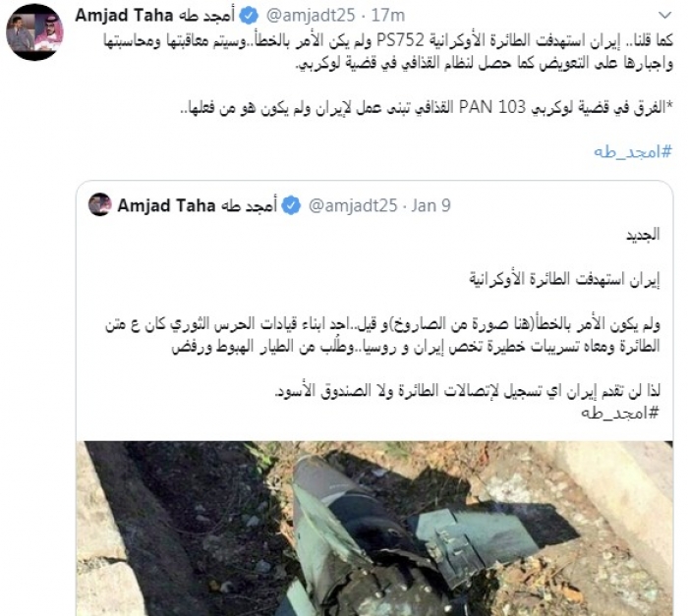This screenshot has height=616, width=688.
Task: Click verified badge beside top Amjad Taha name
Action: [250, 17]
